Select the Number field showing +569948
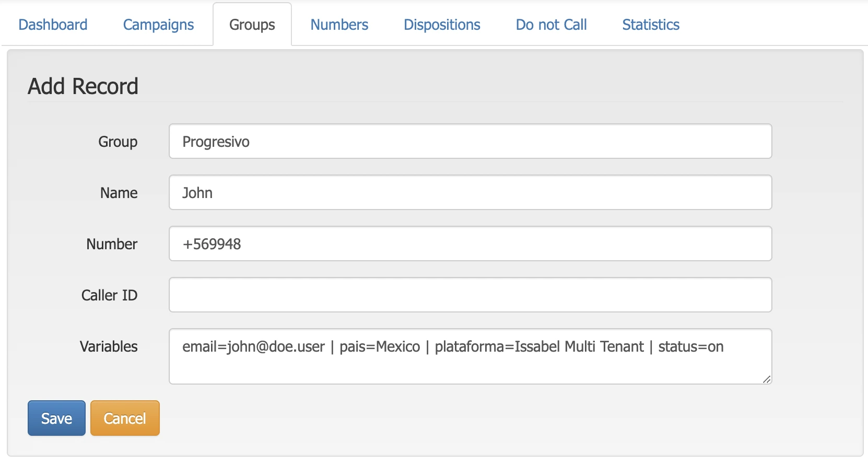 [470, 244]
